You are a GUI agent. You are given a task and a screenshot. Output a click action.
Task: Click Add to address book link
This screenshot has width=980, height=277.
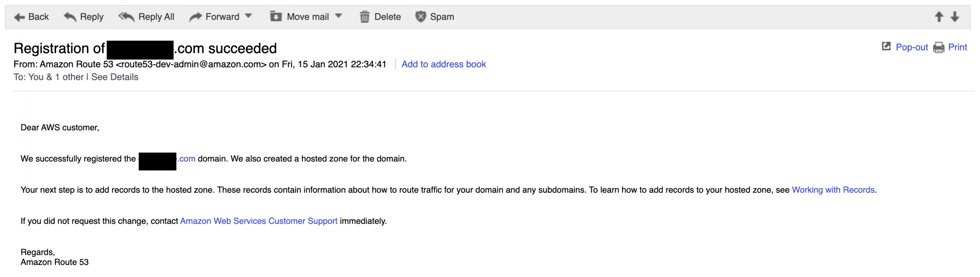444,64
